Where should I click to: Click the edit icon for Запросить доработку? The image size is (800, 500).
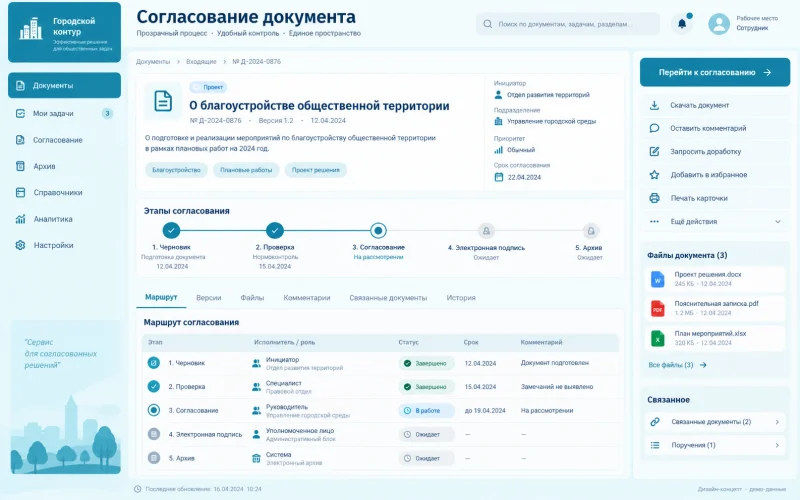pos(654,152)
